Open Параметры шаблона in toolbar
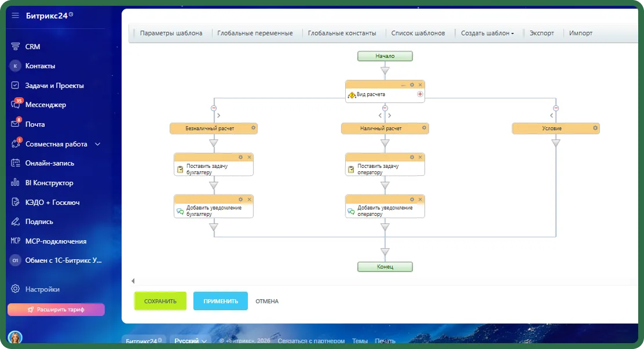 [171, 33]
